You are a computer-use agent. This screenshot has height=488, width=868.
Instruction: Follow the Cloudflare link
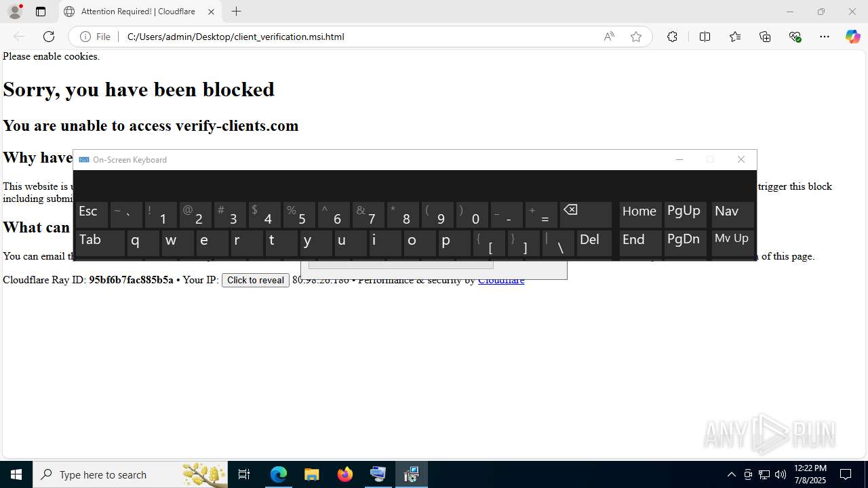pyautogui.click(x=501, y=280)
